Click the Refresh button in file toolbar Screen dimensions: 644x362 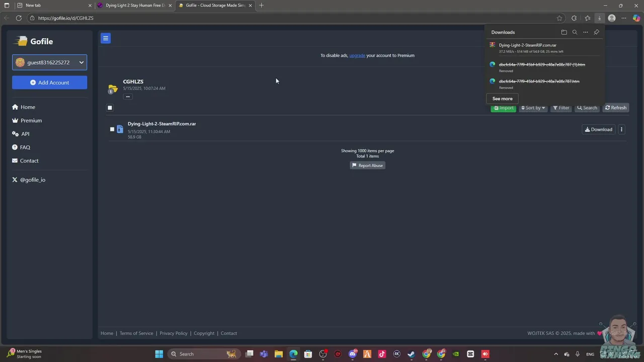pos(616,108)
